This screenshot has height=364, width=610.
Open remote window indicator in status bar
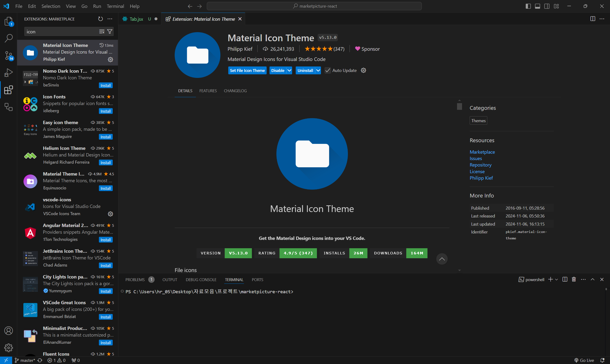(6, 360)
